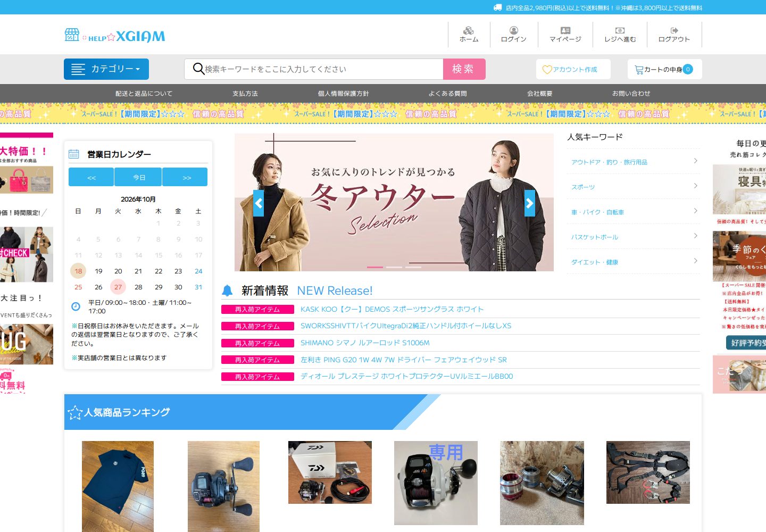Click calendar next month >> button

coord(186,177)
